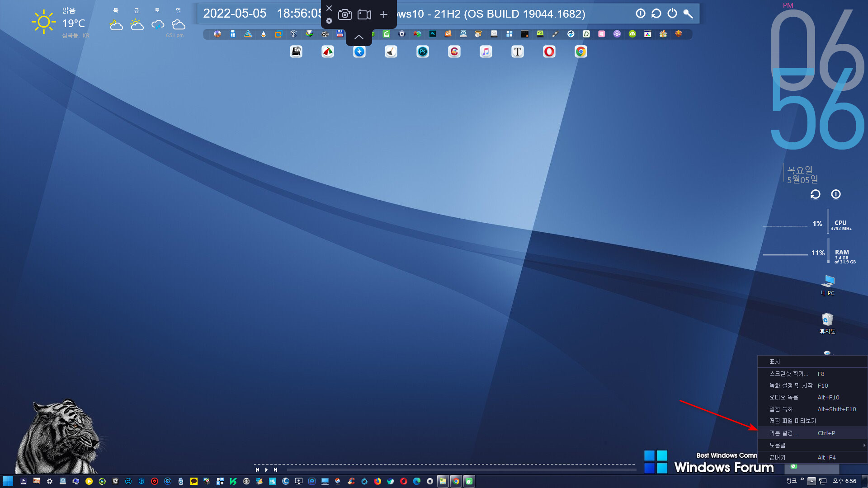Click the screenshot camera icon in capture widget
Image resolution: width=868 pixels, height=488 pixels.
point(344,14)
